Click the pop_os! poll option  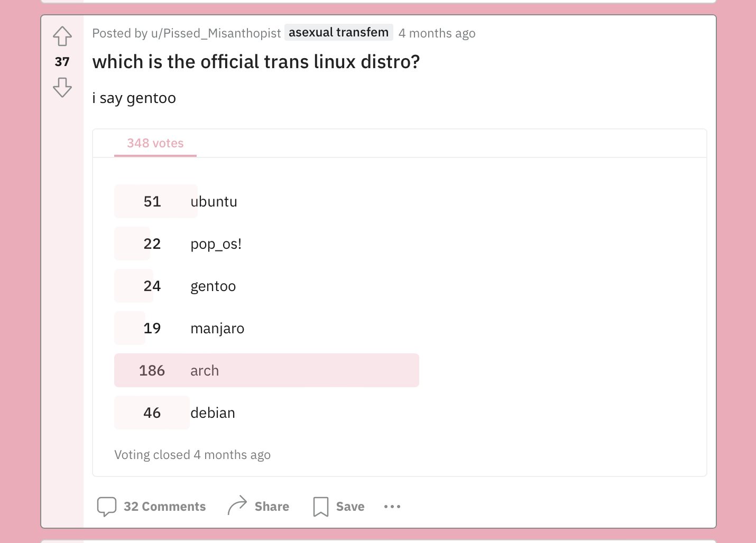tap(216, 244)
